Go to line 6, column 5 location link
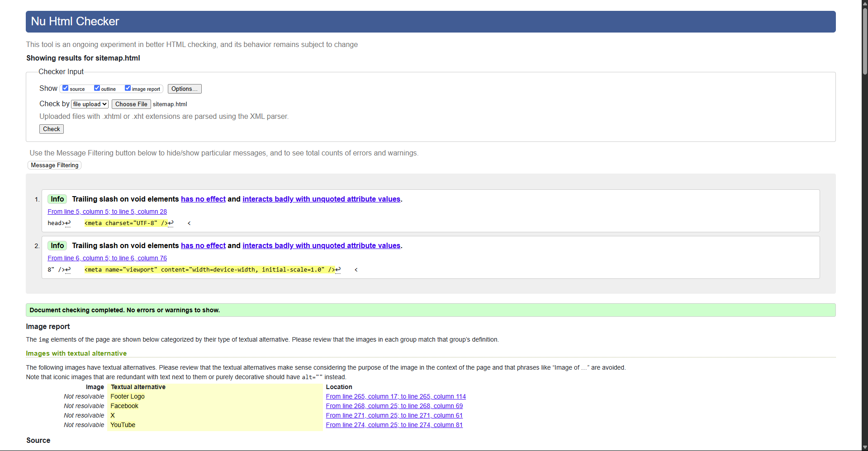 click(x=107, y=258)
